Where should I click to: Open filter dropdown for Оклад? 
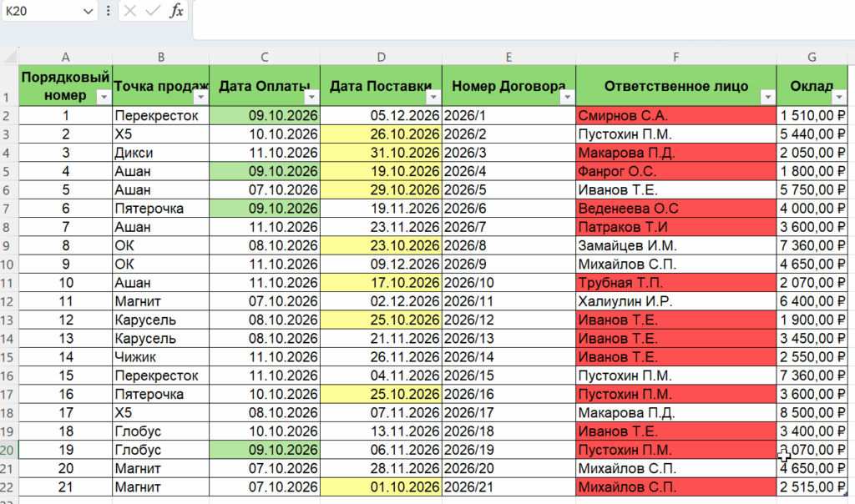coord(838,97)
